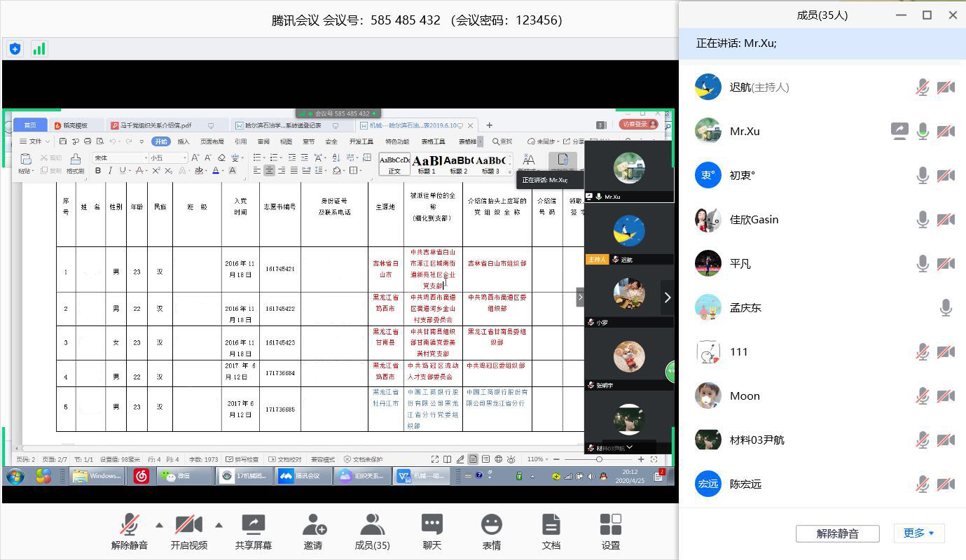Click the muted microphone icon for 迟航
The image size is (966, 560).
[x=923, y=87]
